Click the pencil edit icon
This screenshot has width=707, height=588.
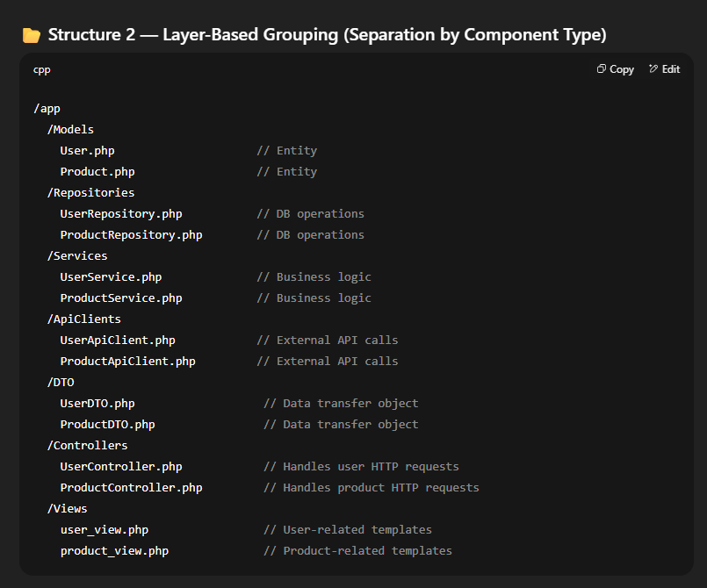pyautogui.click(x=653, y=69)
